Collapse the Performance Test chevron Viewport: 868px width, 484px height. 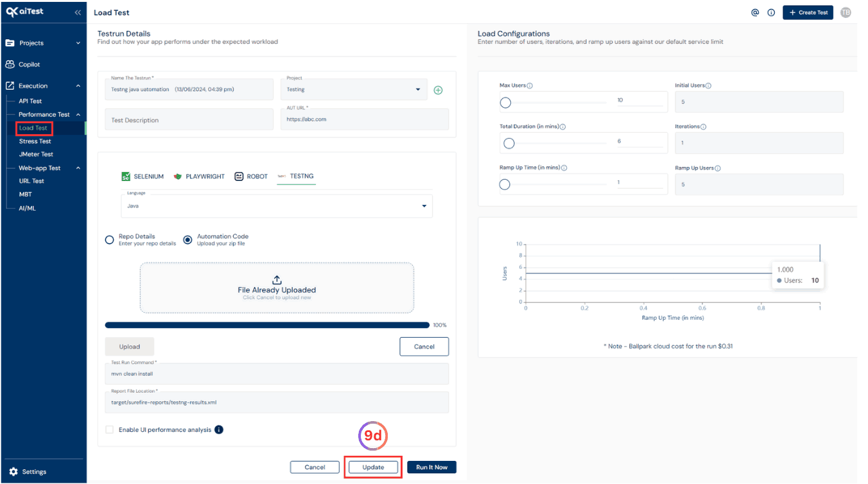78,114
